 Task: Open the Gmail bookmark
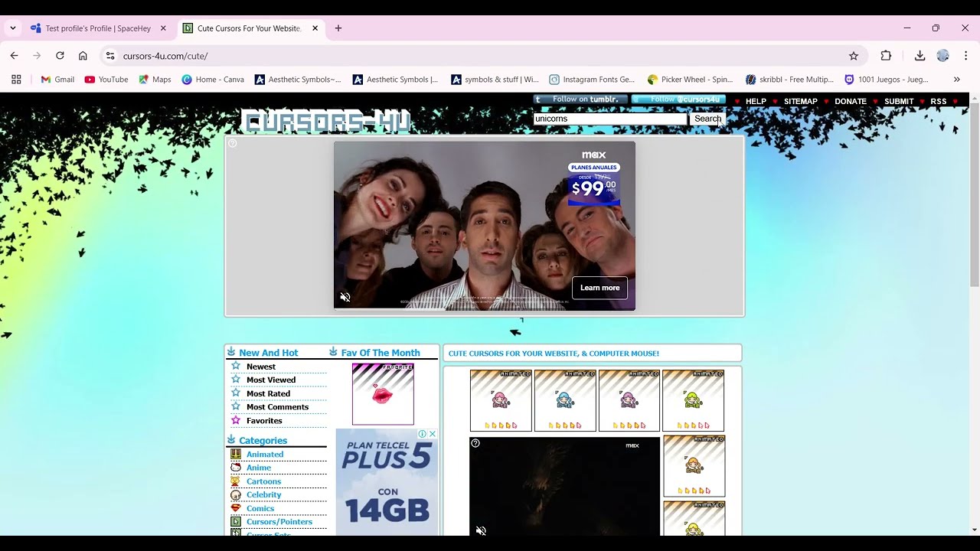point(57,80)
